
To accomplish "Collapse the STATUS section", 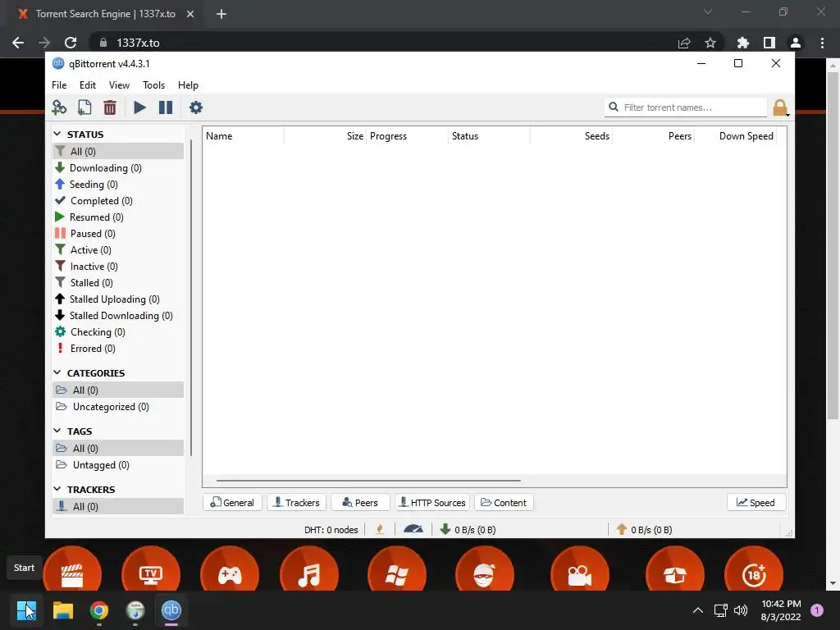I will click(57, 134).
